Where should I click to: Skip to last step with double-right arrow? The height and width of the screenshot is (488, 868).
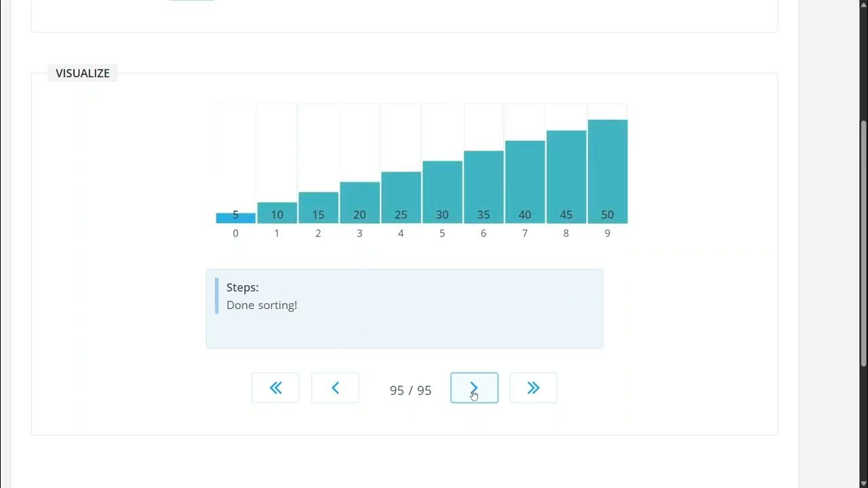[x=533, y=388]
